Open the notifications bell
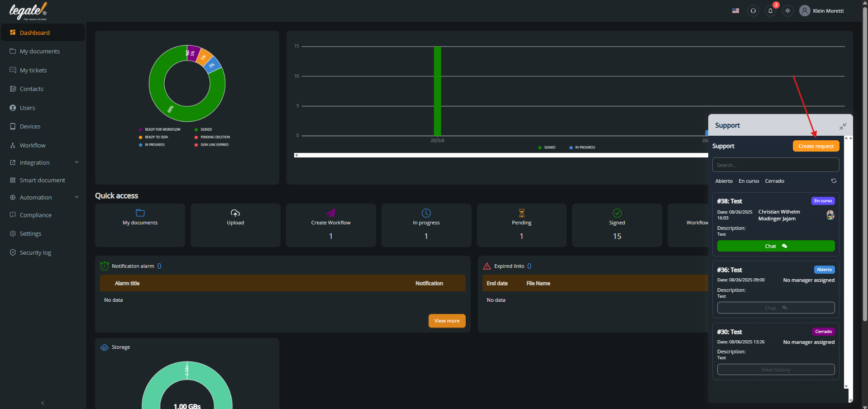868x409 pixels. point(770,11)
